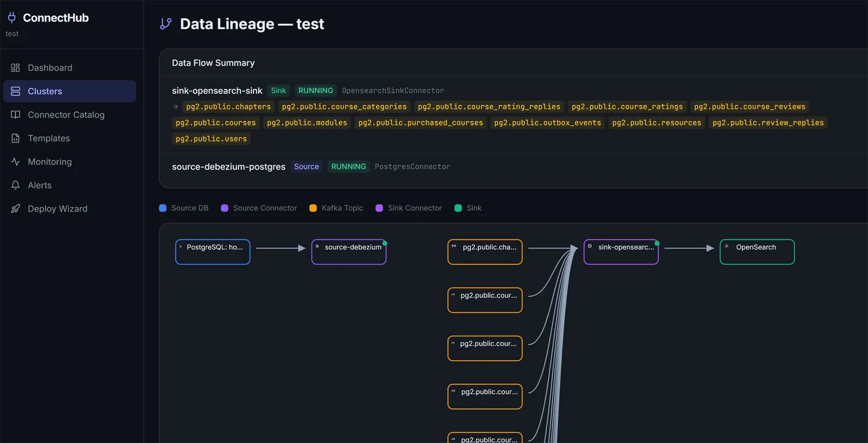
Task: Click the Sink type badge
Action: tap(278, 91)
